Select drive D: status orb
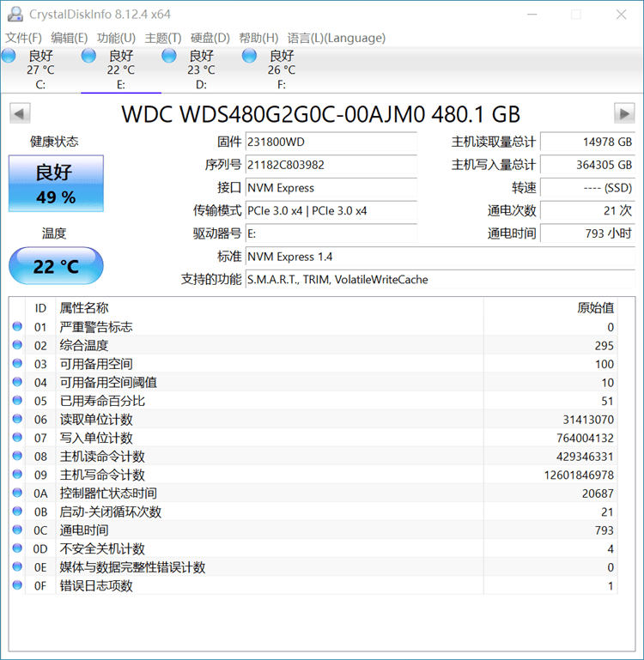Image resolution: width=644 pixels, height=660 pixels. [x=169, y=56]
